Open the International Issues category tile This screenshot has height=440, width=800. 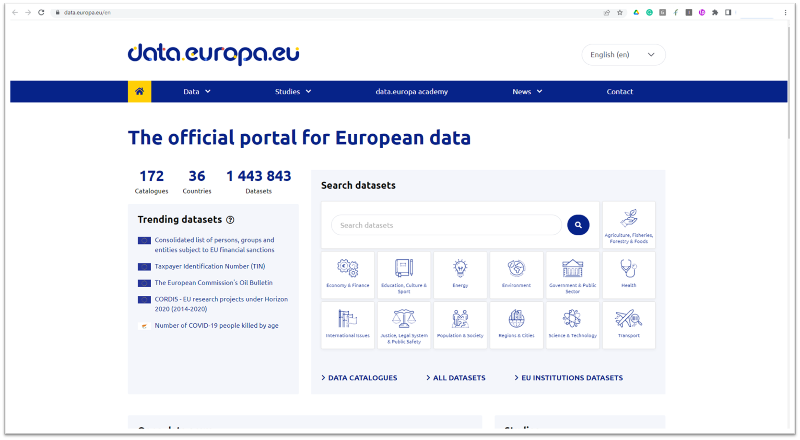pos(347,325)
